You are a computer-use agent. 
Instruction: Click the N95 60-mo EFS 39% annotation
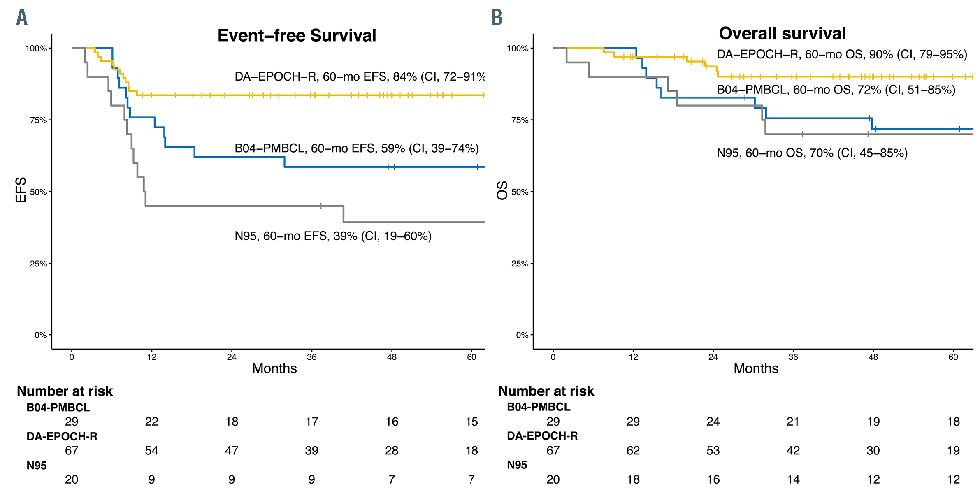(333, 236)
